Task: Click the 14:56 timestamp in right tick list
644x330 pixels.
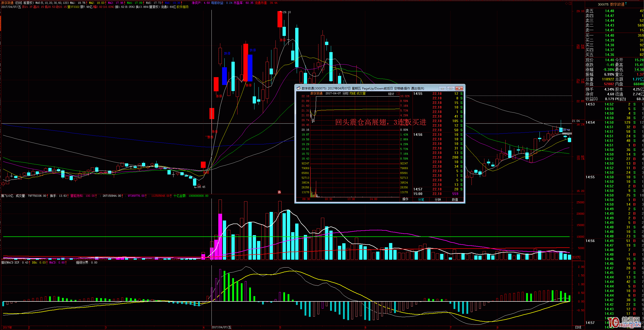Action: (590, 241)
